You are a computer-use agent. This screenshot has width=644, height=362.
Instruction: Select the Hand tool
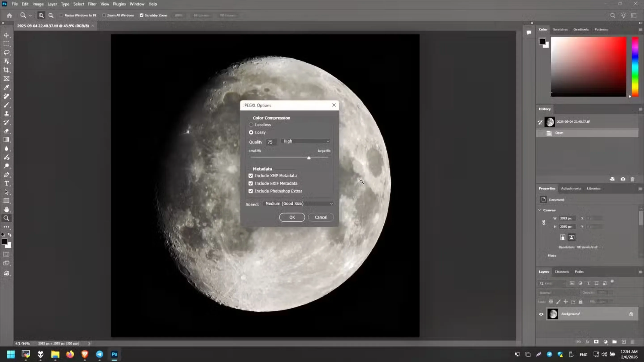click(x=6, y=209)
